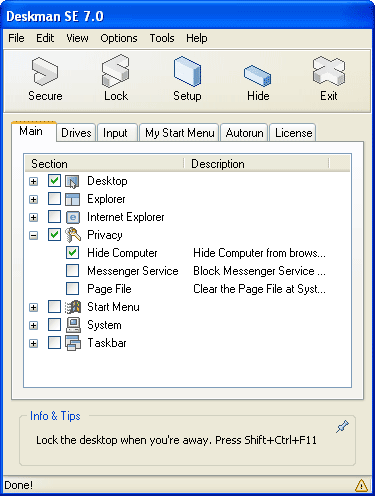
Task: Expand the Taskbar tree node
Action: (33, 344)
